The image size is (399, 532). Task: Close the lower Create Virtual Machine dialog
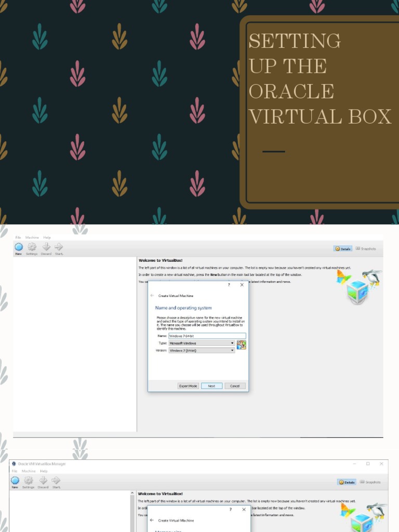point(244,509)
